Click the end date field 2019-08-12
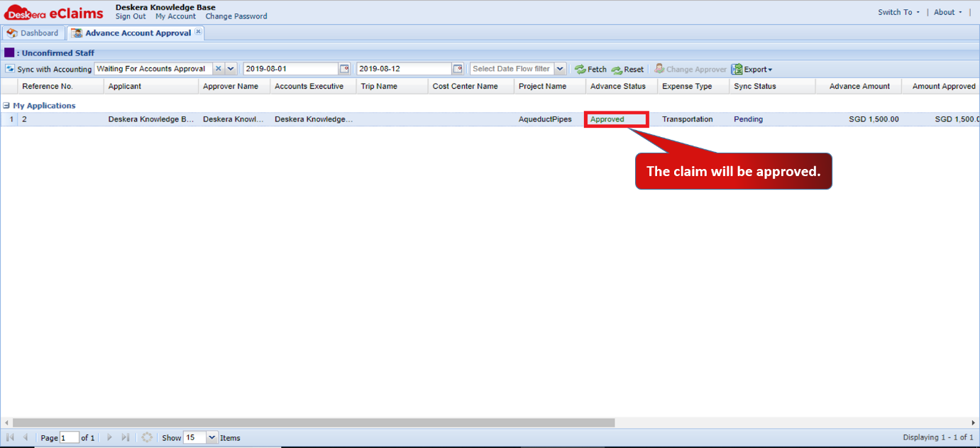Image resolution: width=980 pixels, height=448 pixels. click(x=404, y=69)
